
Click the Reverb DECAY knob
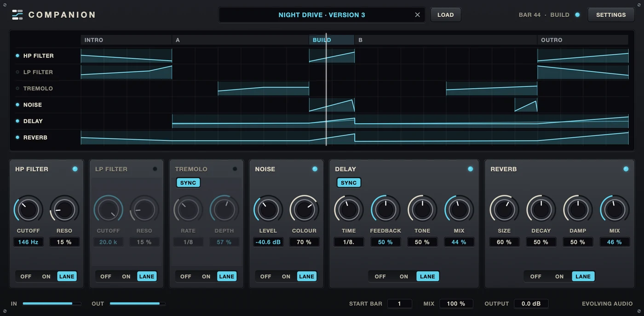541,210
